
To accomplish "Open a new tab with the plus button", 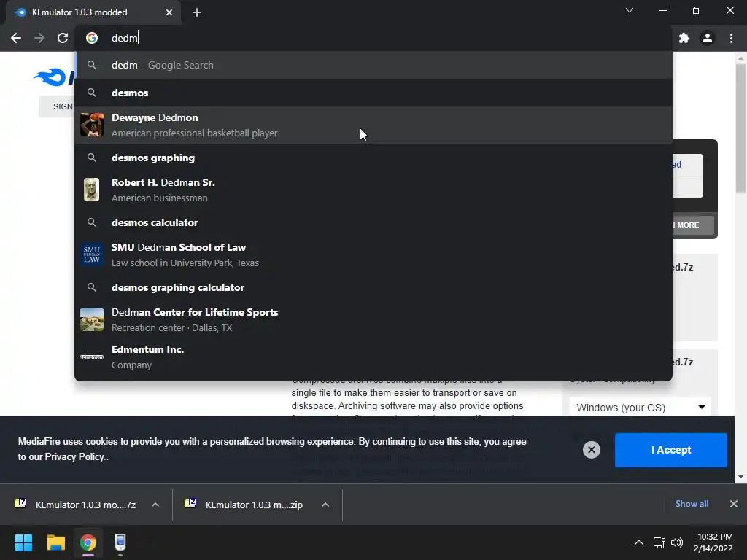I will pyautogui.click(x=197, y=13).
